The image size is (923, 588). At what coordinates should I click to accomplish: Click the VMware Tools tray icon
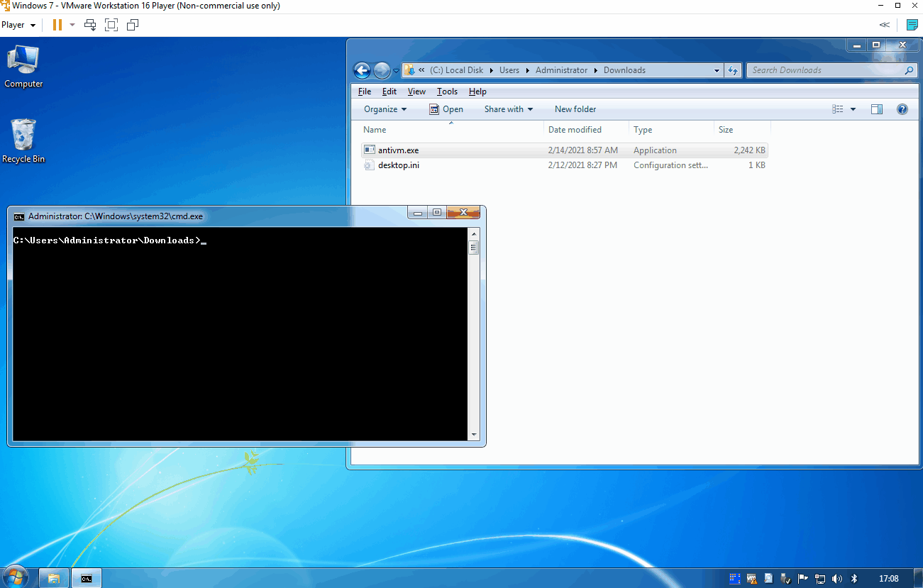click(752, 578)
